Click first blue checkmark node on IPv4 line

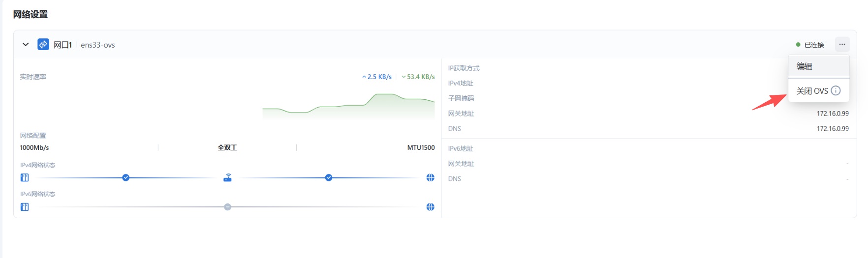(x=126, y=178)
